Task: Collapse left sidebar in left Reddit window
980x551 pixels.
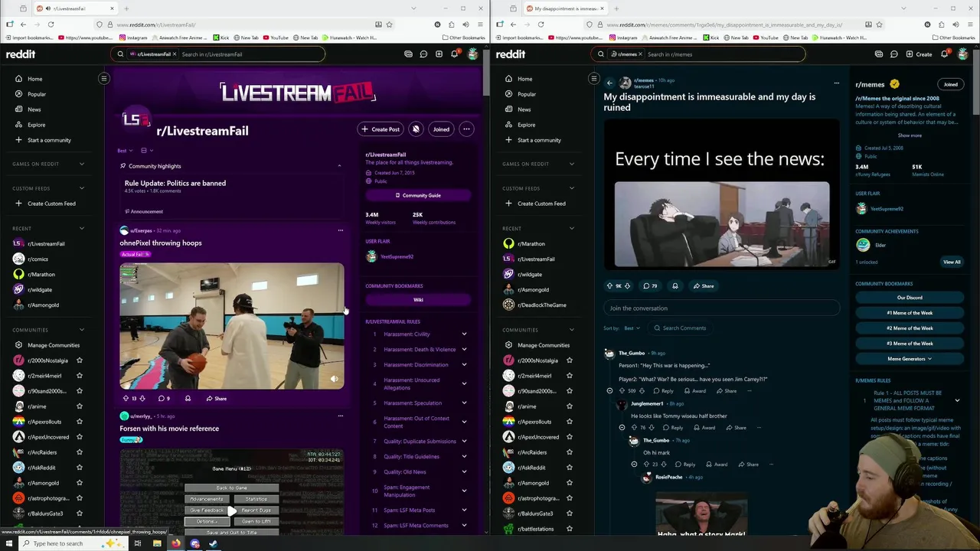Action: [104, 78]
